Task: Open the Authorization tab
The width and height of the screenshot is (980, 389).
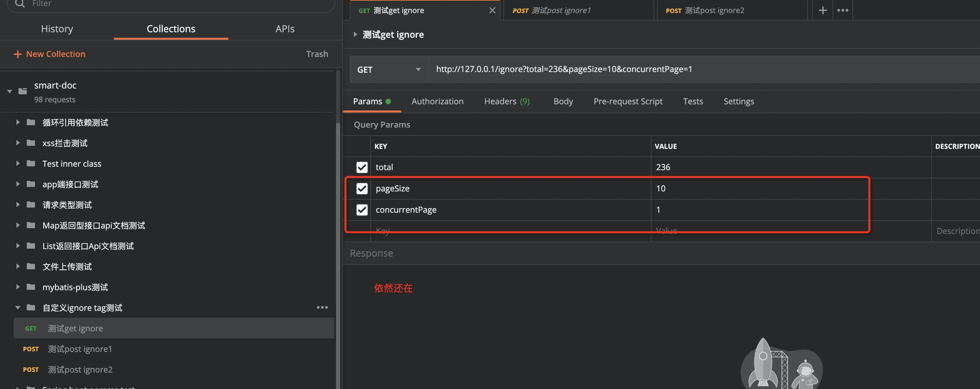Action: tap(438, 101)
